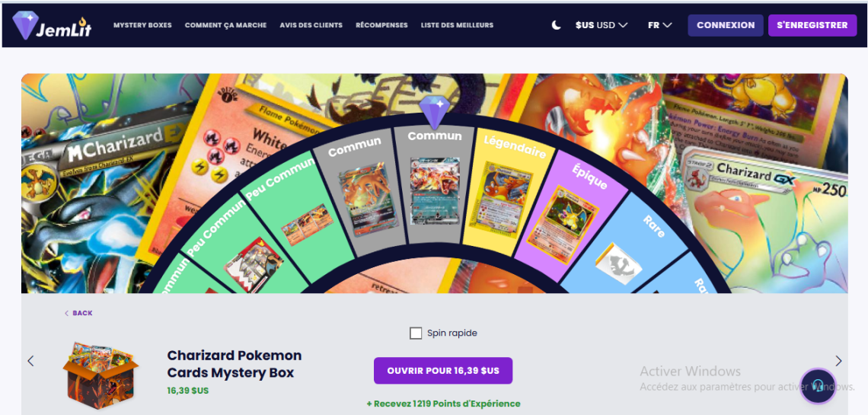Expand the $US USD currency dropdown
The height and width of the screenshot is (415, 868).
[602, 25]
